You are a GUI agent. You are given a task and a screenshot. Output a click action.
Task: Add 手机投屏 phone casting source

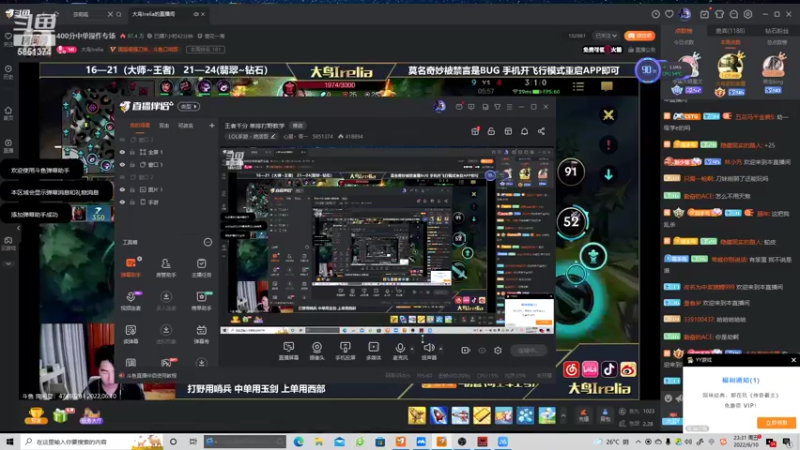tap(345, 351)
